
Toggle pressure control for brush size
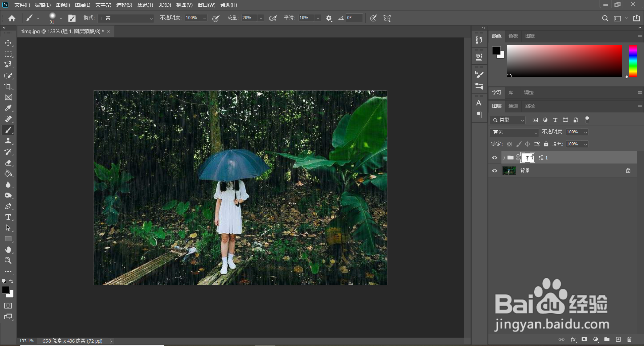pyautogui.click(x=373, y=18)
